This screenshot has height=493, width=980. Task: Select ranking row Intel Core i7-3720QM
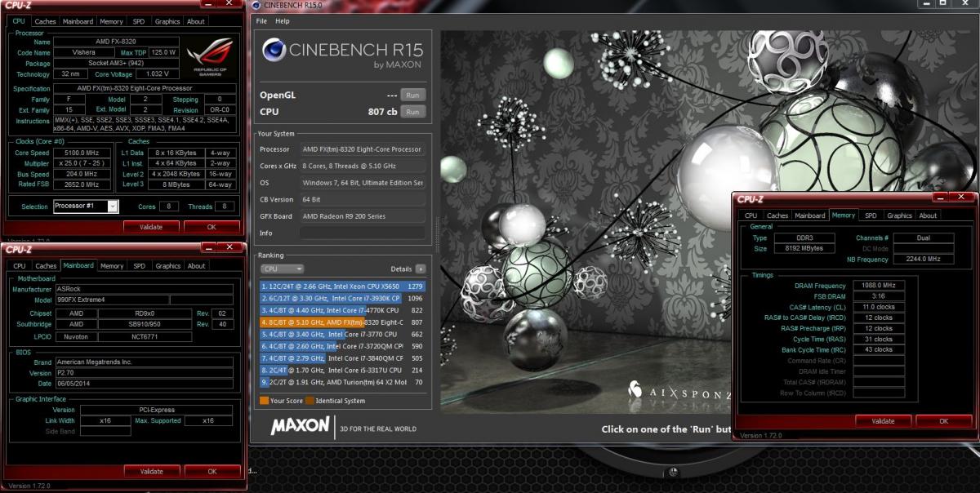pyautogui.click(x=343, y=346)
